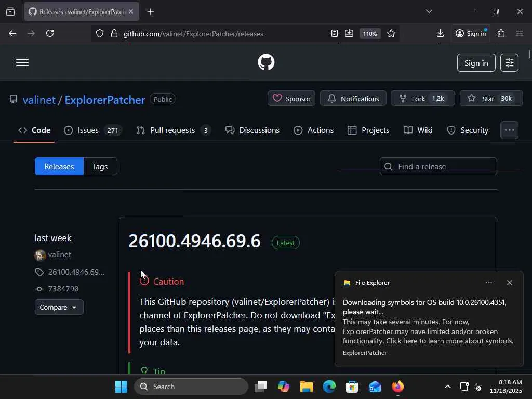The height and width of the screenshot is (399, 532).
Task: View site security padlock info
Action: pyautogui.click(x=114, y=34)
